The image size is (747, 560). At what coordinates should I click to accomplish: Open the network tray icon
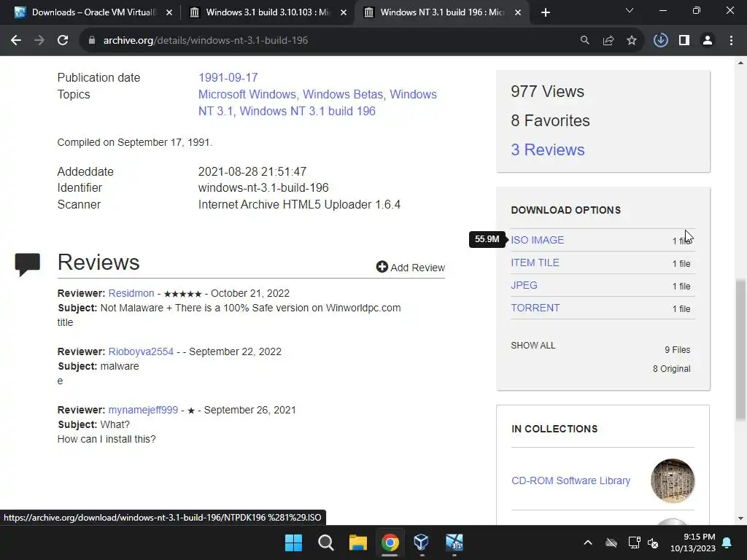[x=634, y=542]
